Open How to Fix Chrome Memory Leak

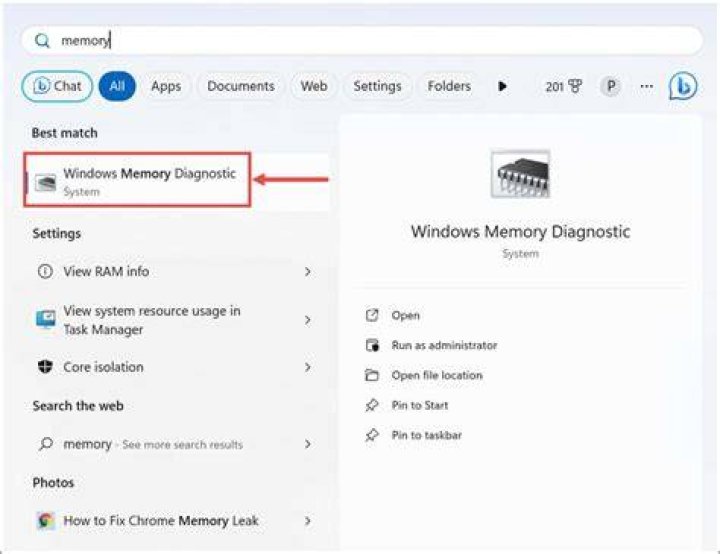point(177,521)
